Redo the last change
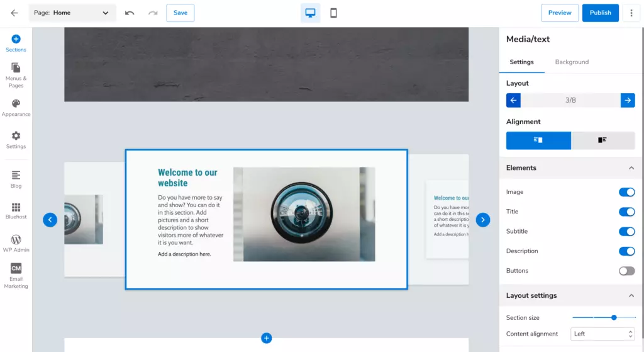Viewport: 644px width, 352px height. [153, 13]
